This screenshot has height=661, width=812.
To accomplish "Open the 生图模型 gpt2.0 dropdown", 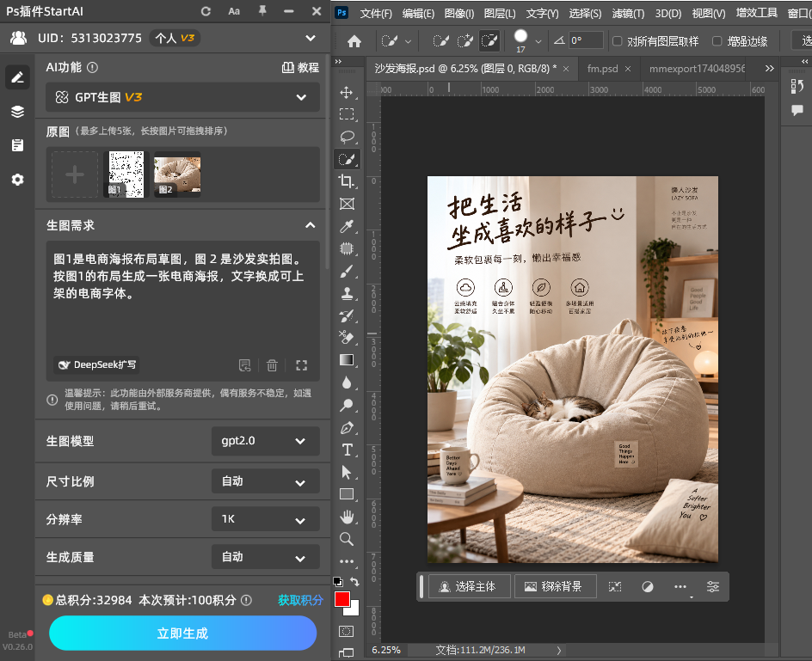I will pyautogui.click(x=265, y=441).
